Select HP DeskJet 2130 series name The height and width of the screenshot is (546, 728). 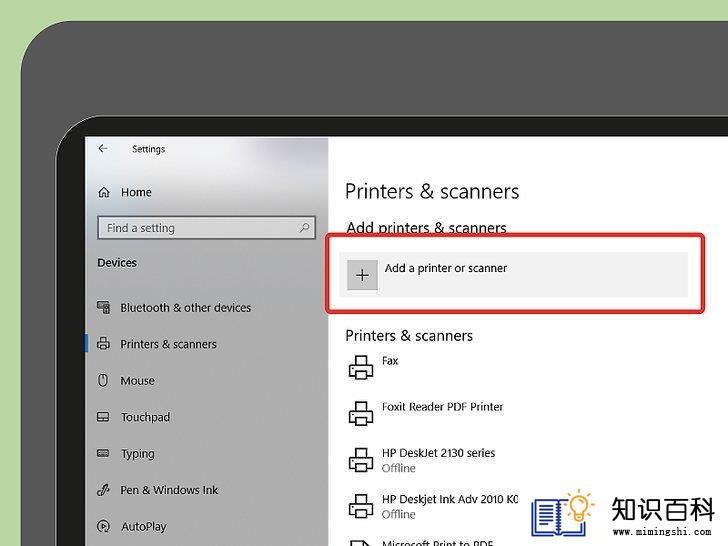tap(438, 453)
